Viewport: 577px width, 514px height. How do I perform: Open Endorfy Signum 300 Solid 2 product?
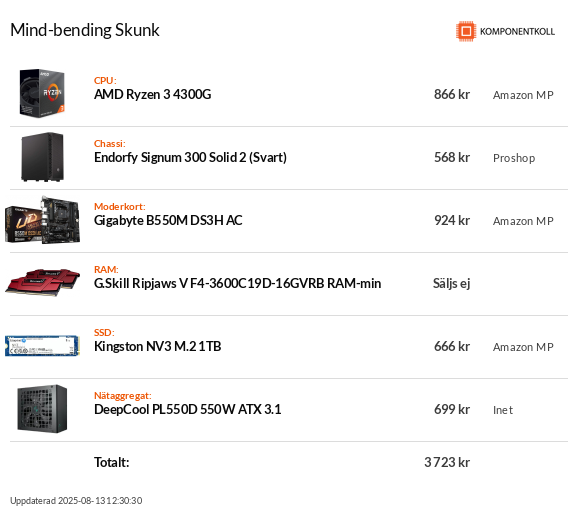(190, 157)
